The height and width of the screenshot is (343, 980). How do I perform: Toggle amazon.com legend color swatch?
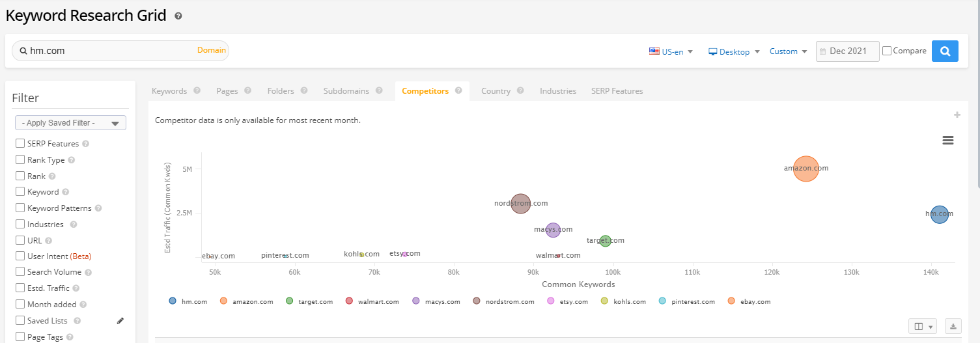click(x=223, y=301)
